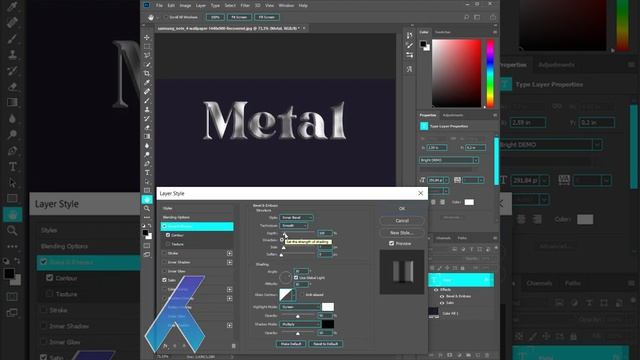640x360 pixels.
Task: Select the Gradient tool in the front window
Action: pyautogui.click(x=147, y=136)
